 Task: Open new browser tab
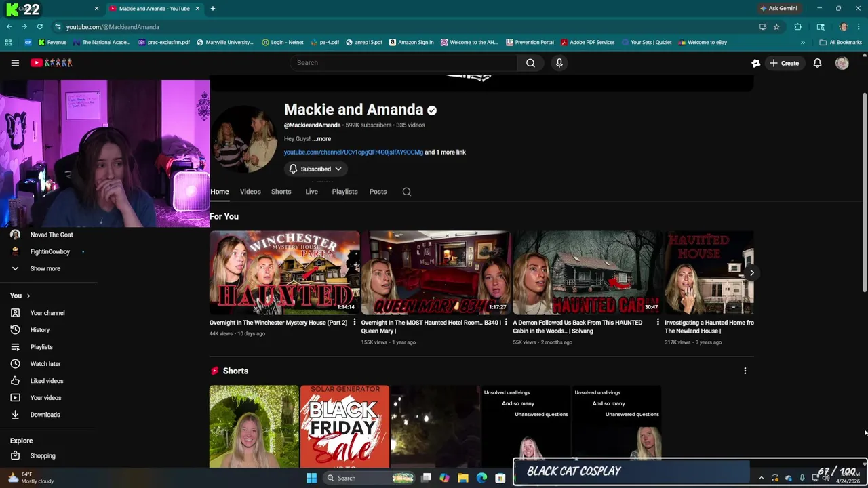coord(212,8)
